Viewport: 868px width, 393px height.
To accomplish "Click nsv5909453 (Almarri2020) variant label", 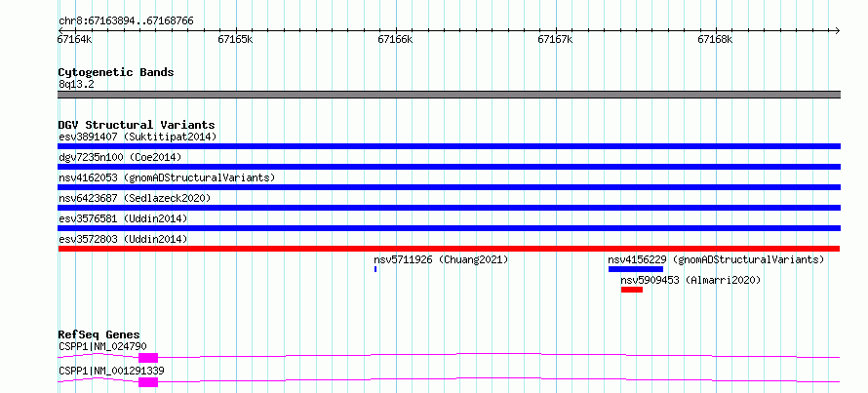I will pyautogui.click(x=690, y=280).
